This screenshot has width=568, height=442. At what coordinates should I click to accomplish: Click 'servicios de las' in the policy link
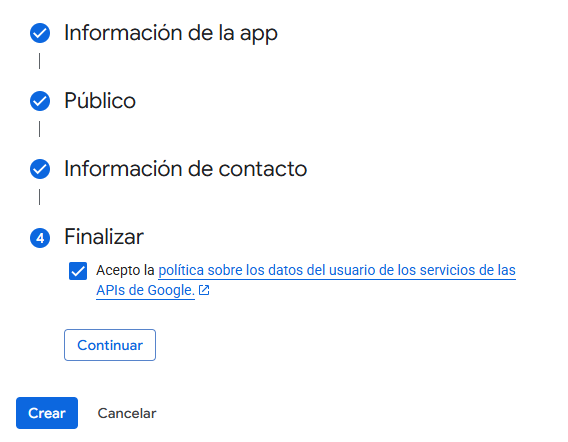coord(468,270)
